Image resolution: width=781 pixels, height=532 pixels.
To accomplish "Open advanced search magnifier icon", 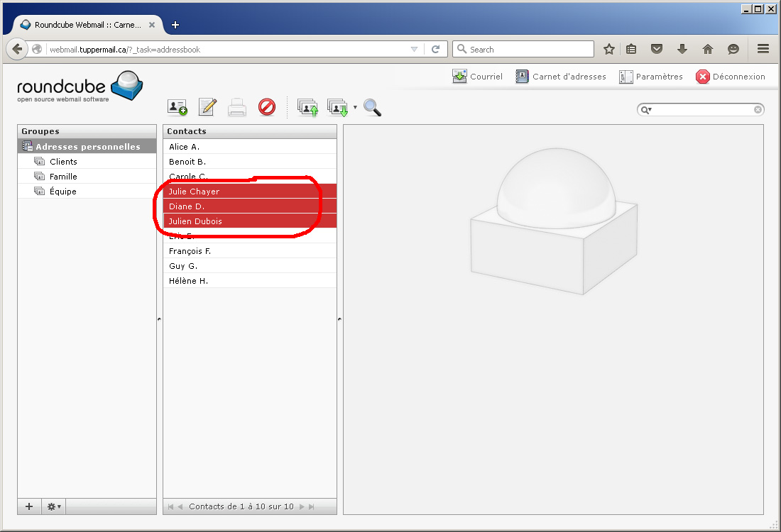I will [x=372, y=107].
